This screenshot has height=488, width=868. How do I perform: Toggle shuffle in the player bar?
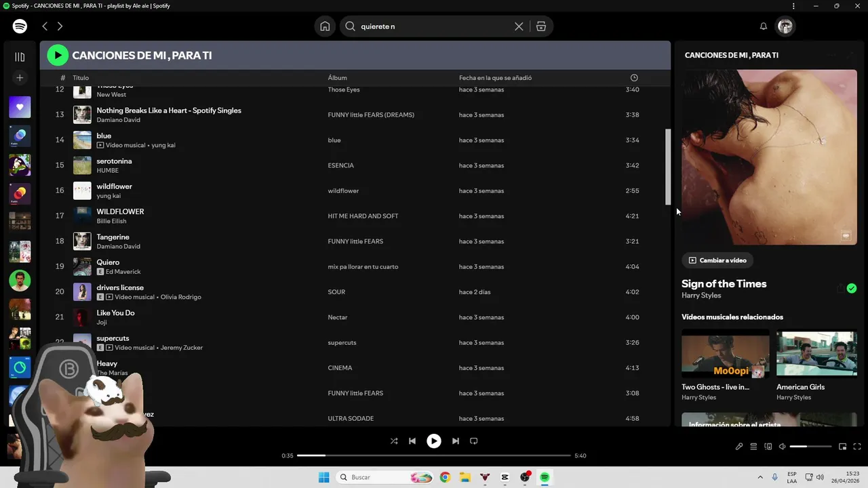(394, 441)
